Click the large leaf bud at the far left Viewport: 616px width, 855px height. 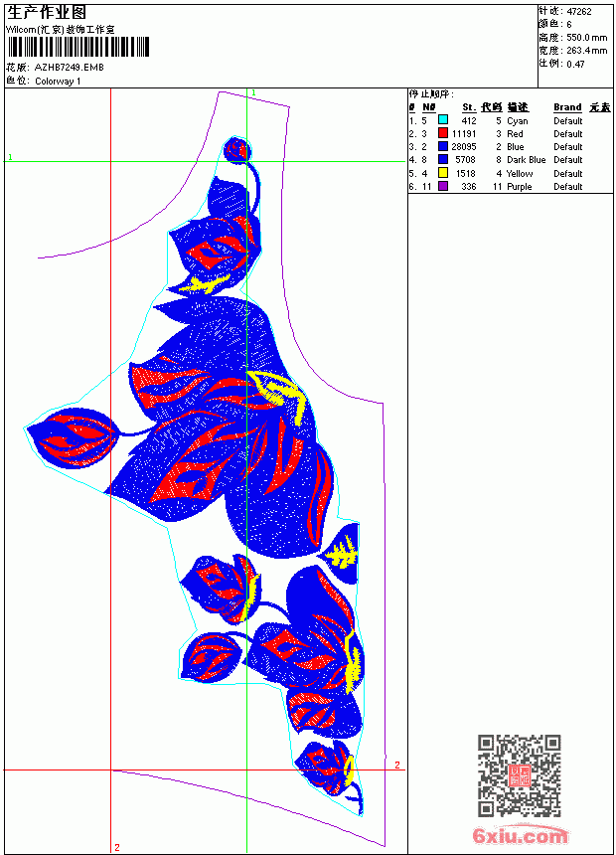72,439
